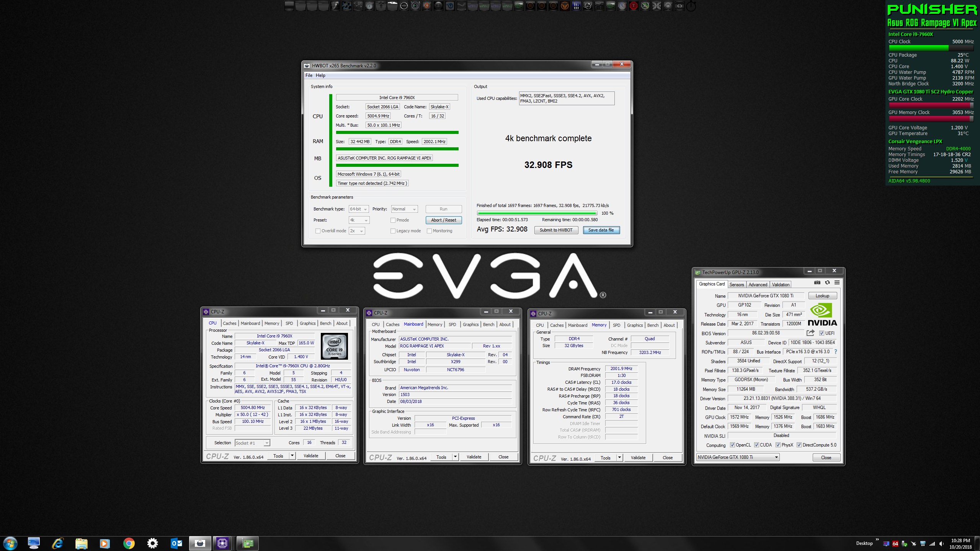
Task: Click HWBOT benchmark progress bar
Action: [x=537, y=213]
